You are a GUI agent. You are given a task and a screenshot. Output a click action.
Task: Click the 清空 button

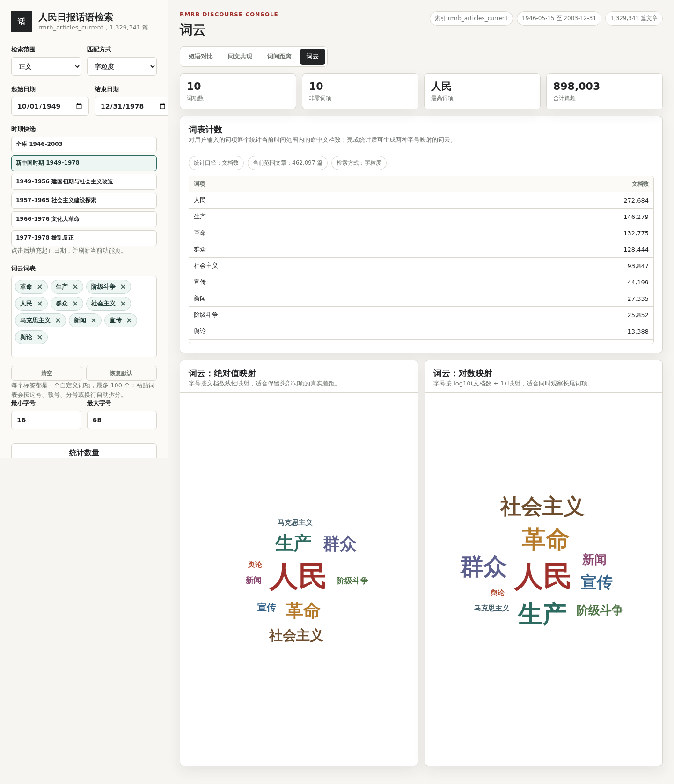coord(47,373)
